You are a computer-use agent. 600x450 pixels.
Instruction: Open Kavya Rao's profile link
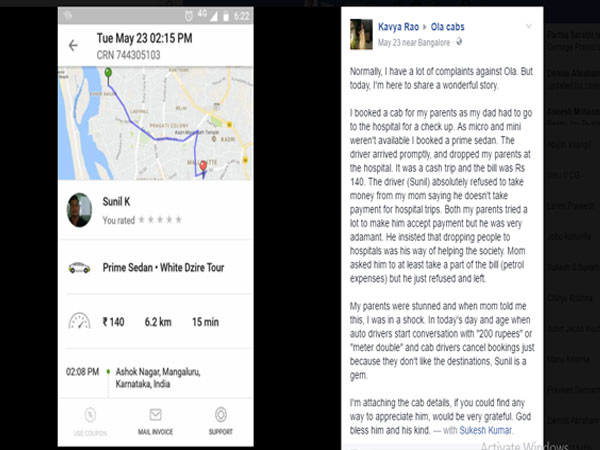[398, 27]
